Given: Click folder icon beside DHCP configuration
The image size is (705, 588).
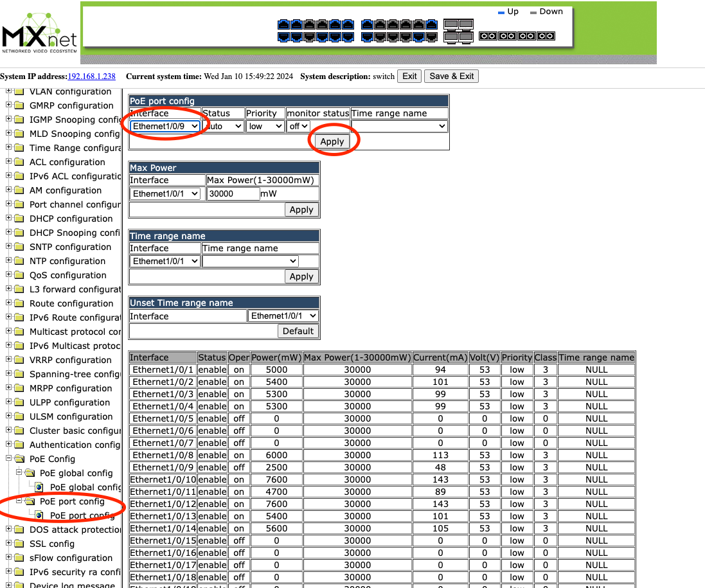Looking at the screenshot, I should click(x=19, y=219).
